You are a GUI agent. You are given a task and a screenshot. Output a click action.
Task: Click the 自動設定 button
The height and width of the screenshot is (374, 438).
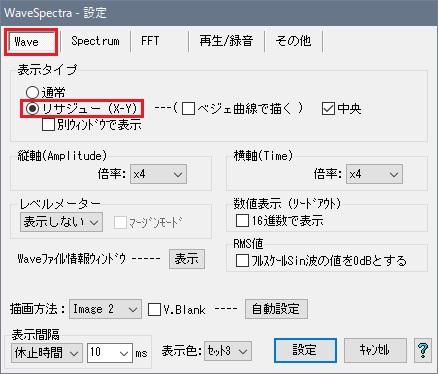pos(276,309)
